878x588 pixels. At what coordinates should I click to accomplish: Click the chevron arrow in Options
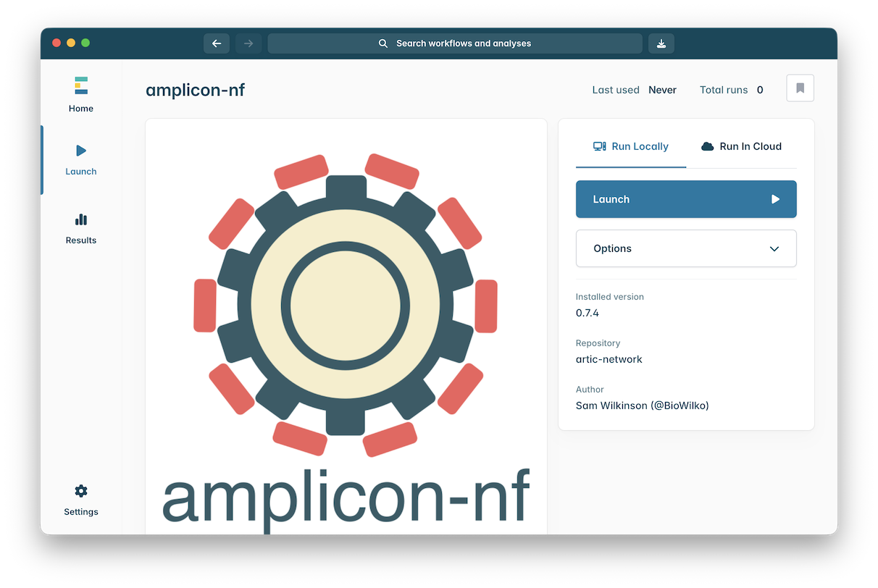tap(774, 249)
